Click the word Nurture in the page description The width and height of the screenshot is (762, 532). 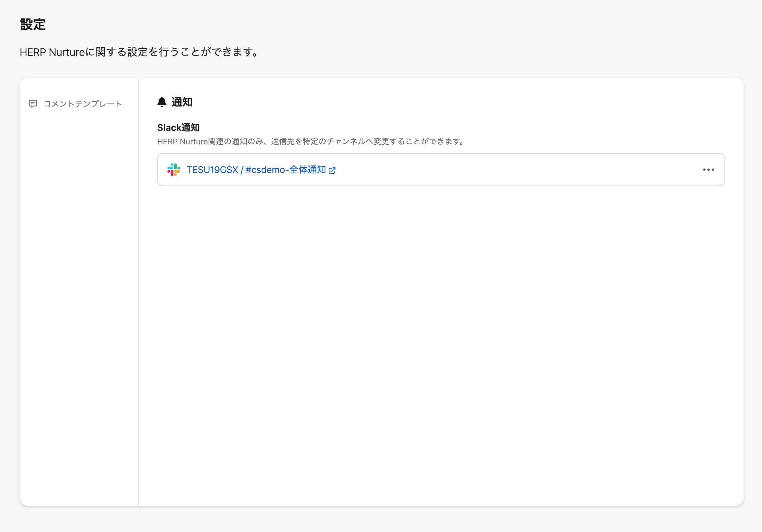coord(67,52)
